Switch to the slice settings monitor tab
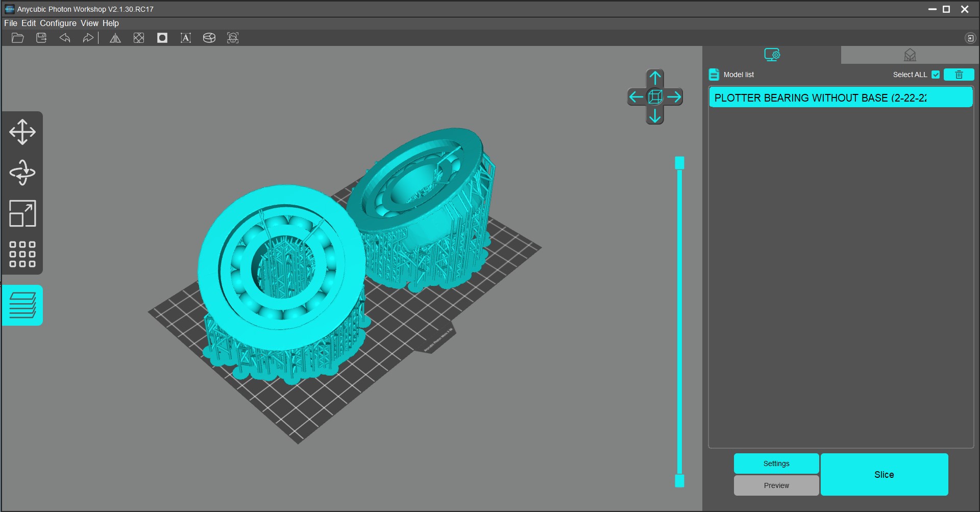 click(x=772, y=55)
